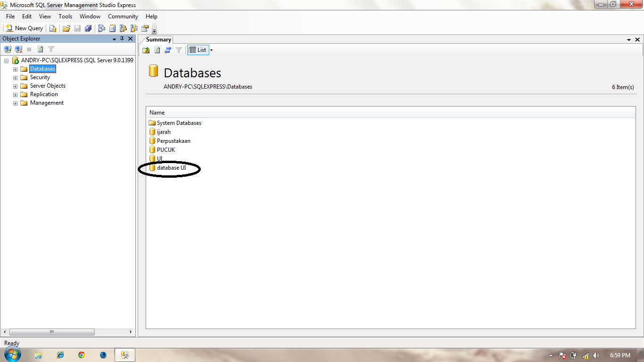Expand the Security tree node
This screenshot has height=362, width=644.
pos(15,78)
